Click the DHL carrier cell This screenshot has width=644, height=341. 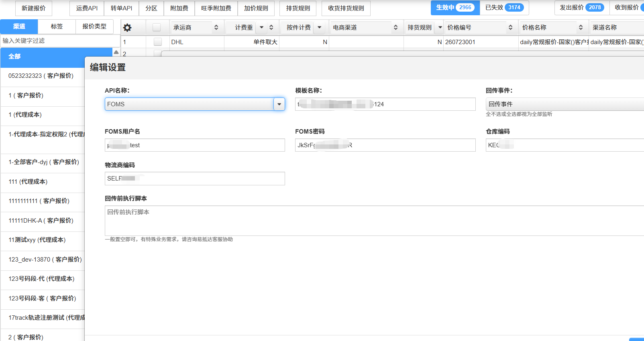pyautogui.click(x=197, y=42)
